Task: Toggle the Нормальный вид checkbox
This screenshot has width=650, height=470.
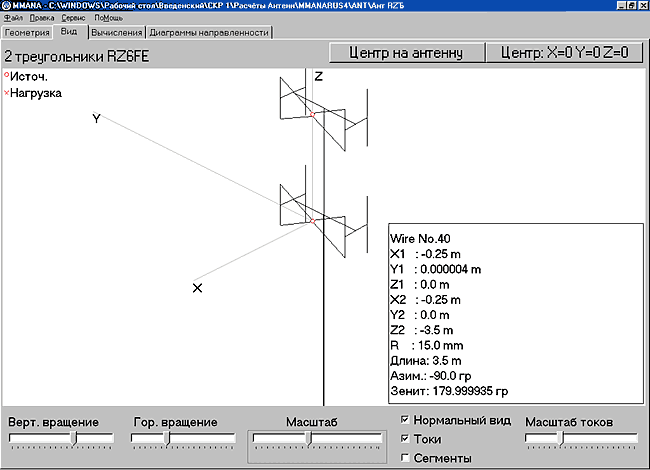Action: coord(404,420)
